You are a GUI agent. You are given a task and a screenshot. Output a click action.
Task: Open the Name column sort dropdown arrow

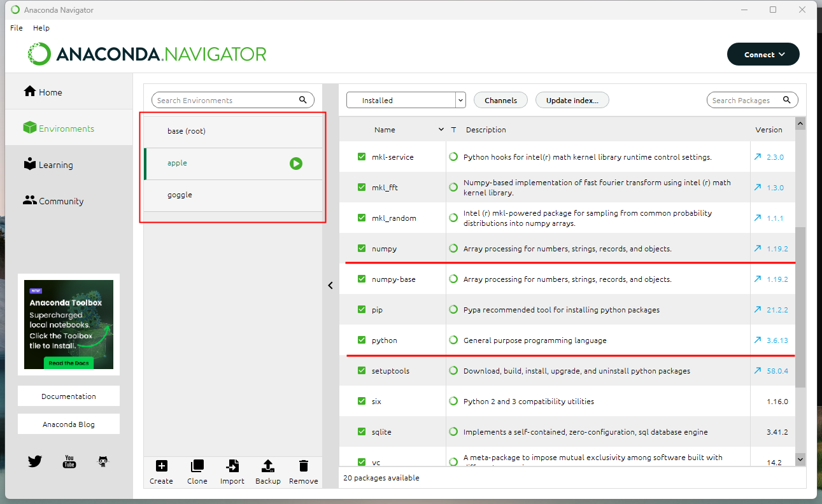(441, 129)
